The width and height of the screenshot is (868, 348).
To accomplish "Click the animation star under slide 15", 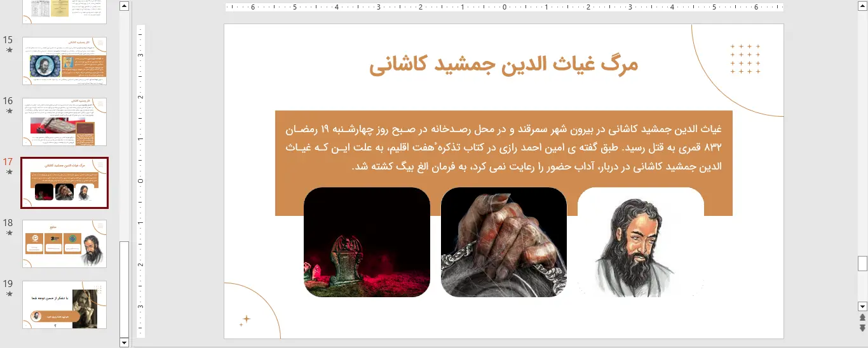I will (x=9, y=50).
